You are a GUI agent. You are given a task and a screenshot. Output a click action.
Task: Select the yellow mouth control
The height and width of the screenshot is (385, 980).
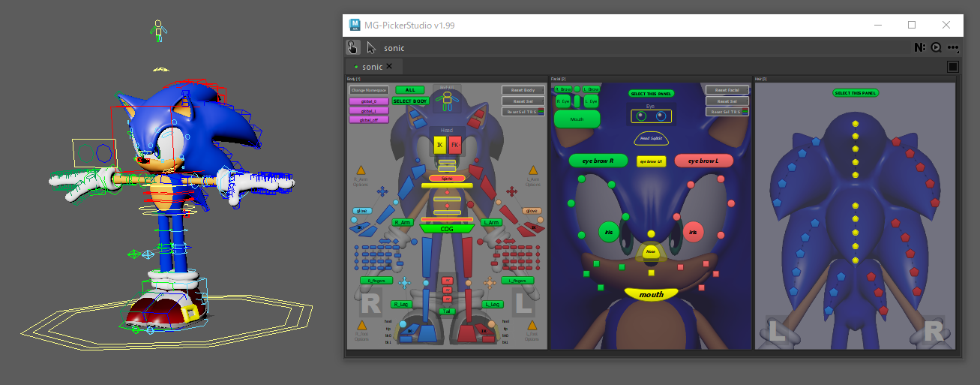651,294
